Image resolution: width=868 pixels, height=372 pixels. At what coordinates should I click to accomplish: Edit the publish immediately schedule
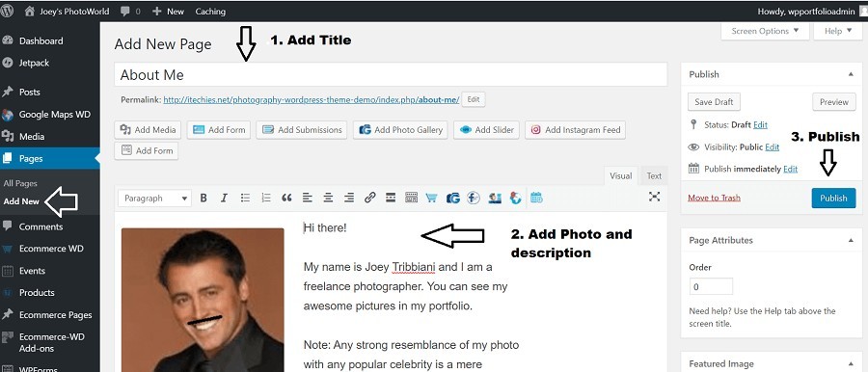coord(791,170)
